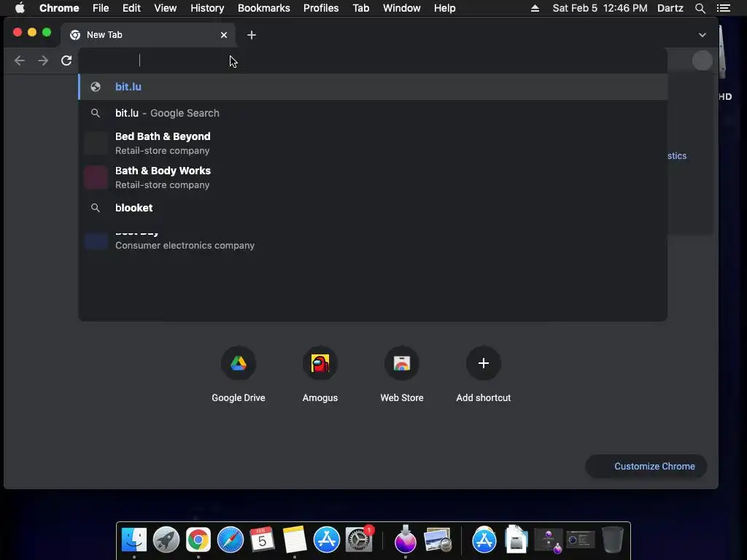Open the profile avatar button

pyautogui.click(x=703, y=61)
